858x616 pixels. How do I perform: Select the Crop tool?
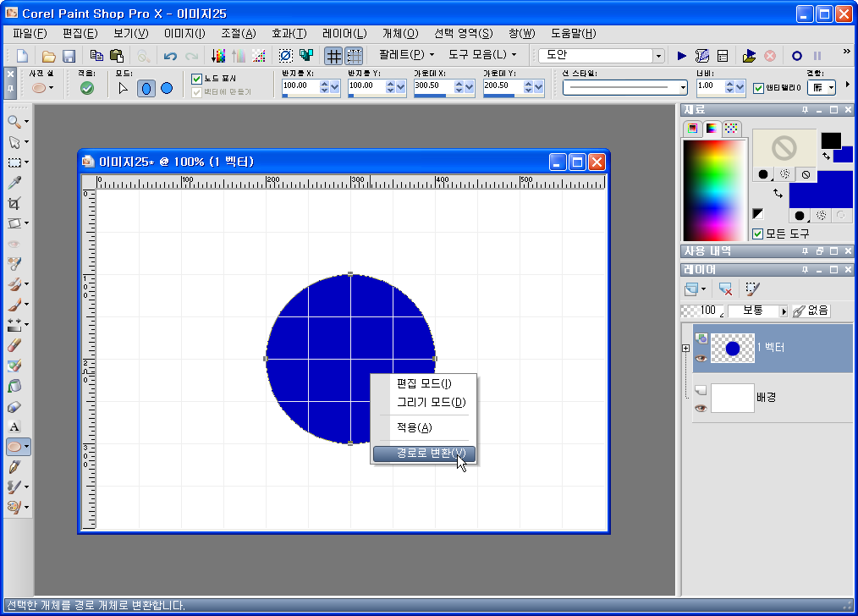pyautogui.click(x=14, y=203)
